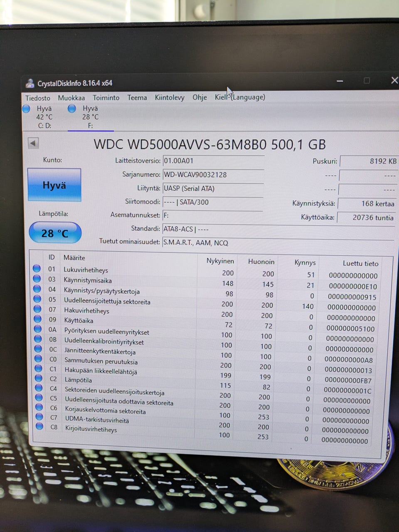Open the Kieli (Language) menu

tap(240, 97)
